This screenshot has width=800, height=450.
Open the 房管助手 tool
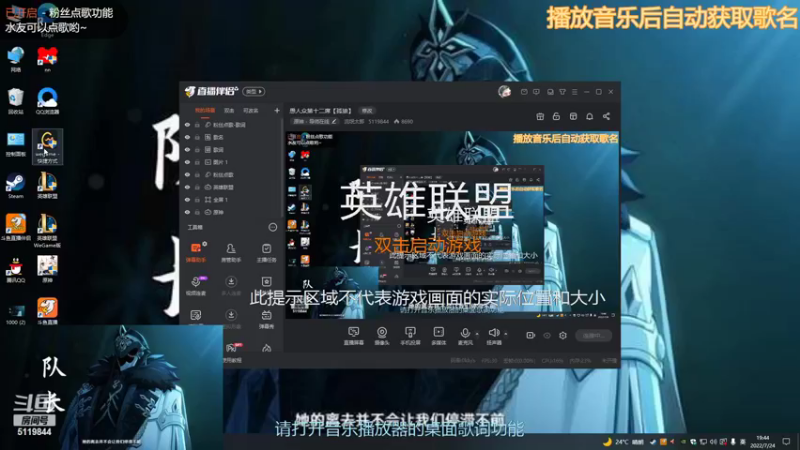(231, 253)
